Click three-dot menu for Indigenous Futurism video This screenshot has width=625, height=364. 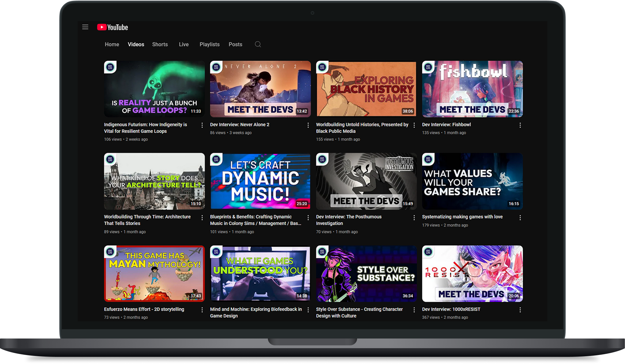pyautogui.click(x=202, y=125)
